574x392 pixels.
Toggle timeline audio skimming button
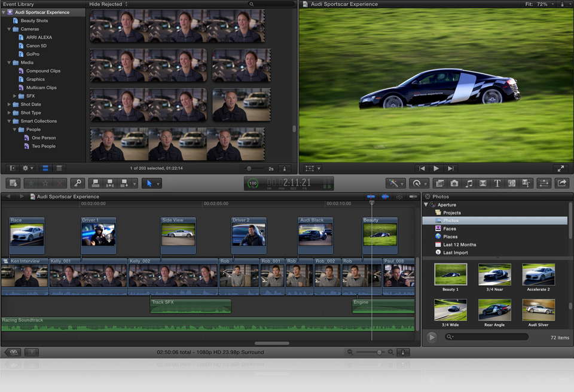coord(385,197)
